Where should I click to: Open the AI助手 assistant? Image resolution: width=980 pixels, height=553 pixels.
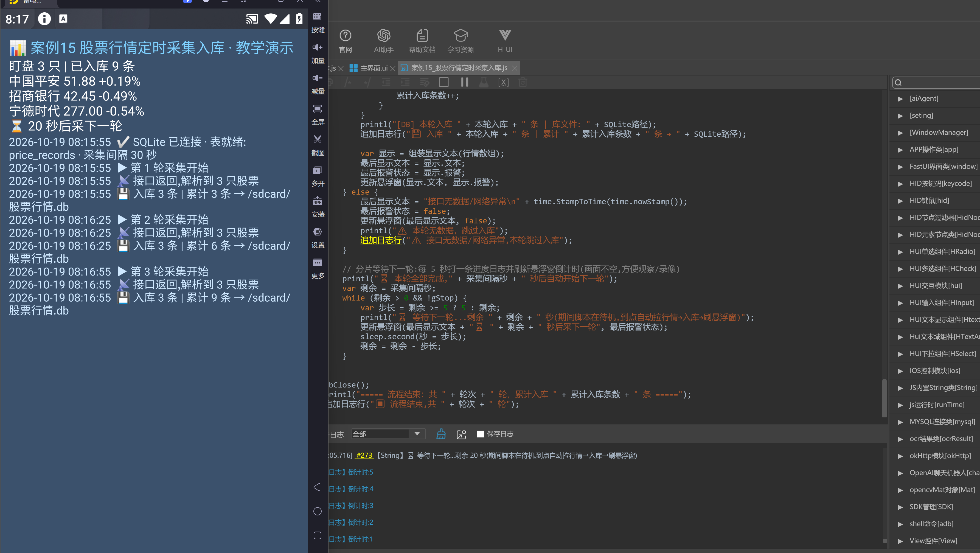click(383, 41)
